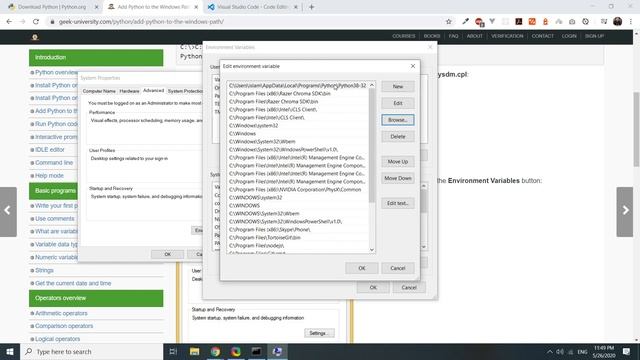Select the TortoiseGit\bin path entry
This screenshot has width=640, height=360.
pyautogui.click(x=298, y=238)
